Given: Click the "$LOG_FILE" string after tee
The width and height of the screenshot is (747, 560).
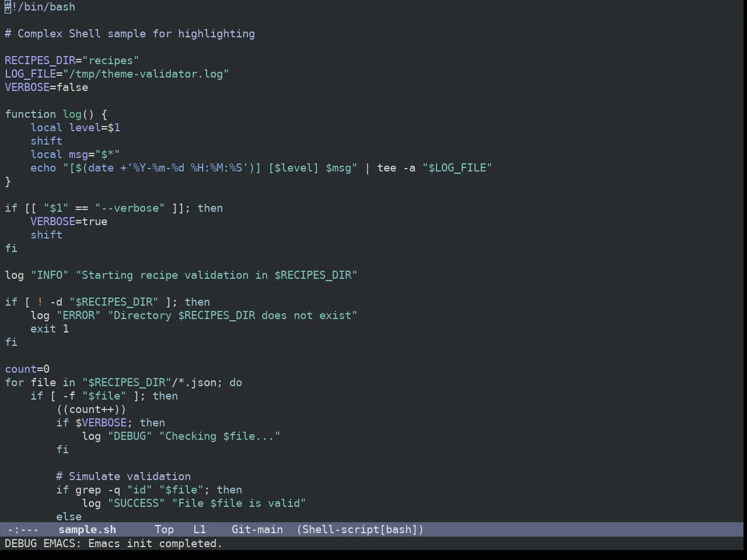Looking at the screenshot, I should click(x=457, y=168).
